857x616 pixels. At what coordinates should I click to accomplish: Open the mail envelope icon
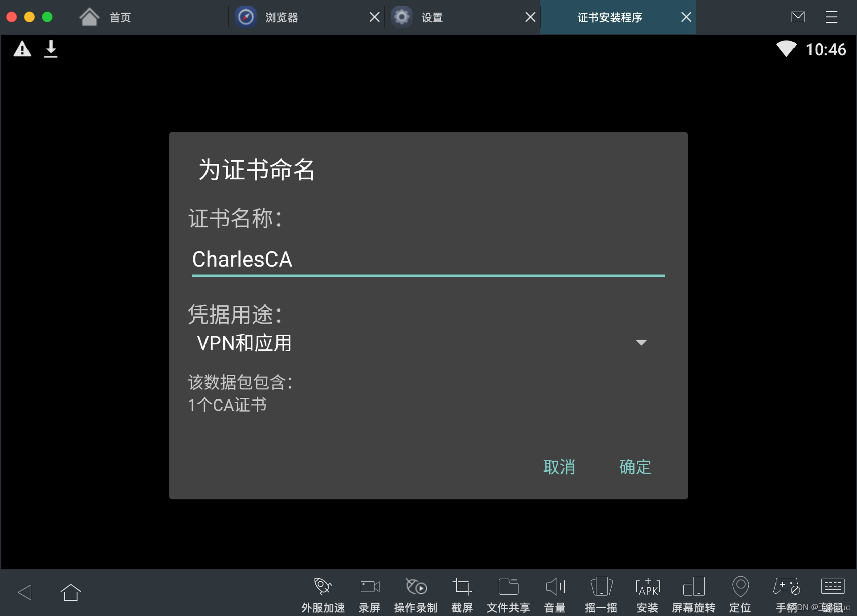(798, 17)
